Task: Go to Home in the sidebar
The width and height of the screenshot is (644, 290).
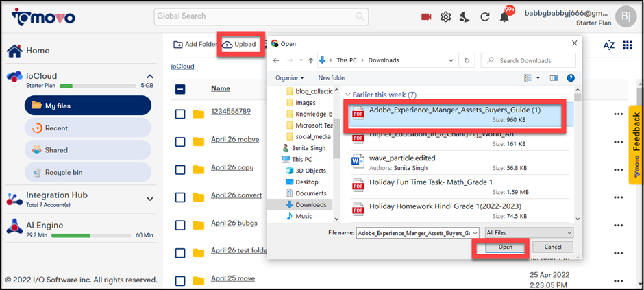Action: pyautogui.click(x=28, y=51)
